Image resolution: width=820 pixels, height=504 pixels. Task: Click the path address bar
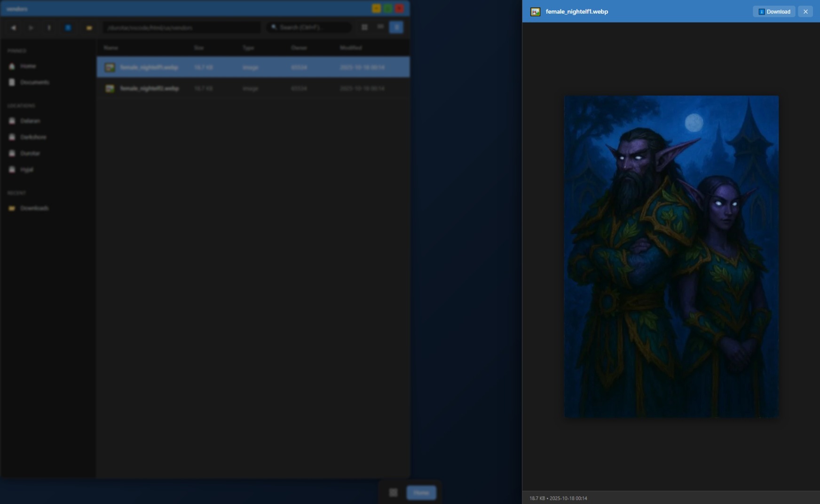[181, 28]
